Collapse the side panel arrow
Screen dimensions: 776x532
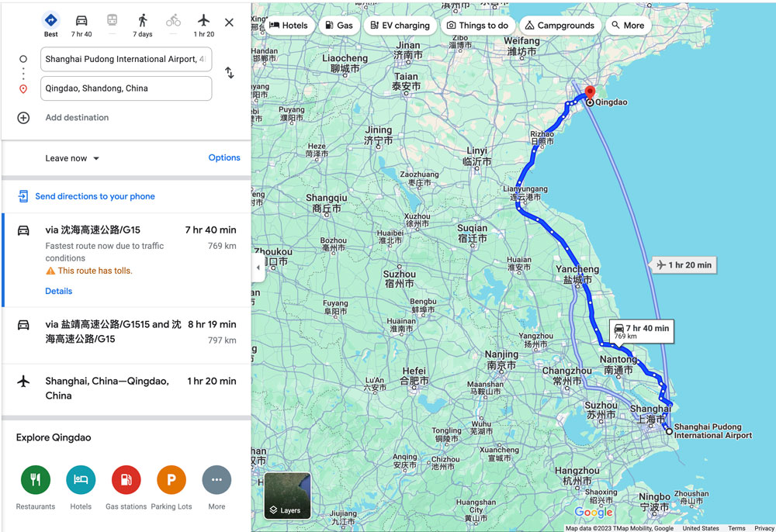pos(258,268)
